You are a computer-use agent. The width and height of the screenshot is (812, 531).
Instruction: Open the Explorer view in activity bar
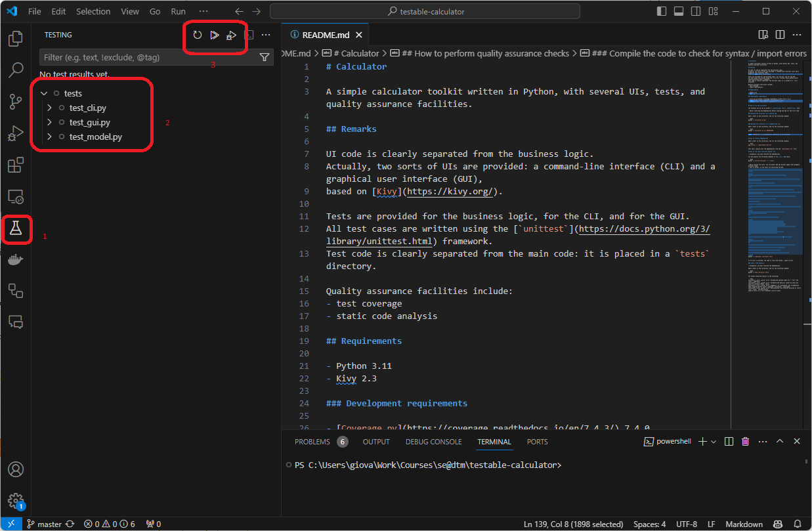coord(16,39)
